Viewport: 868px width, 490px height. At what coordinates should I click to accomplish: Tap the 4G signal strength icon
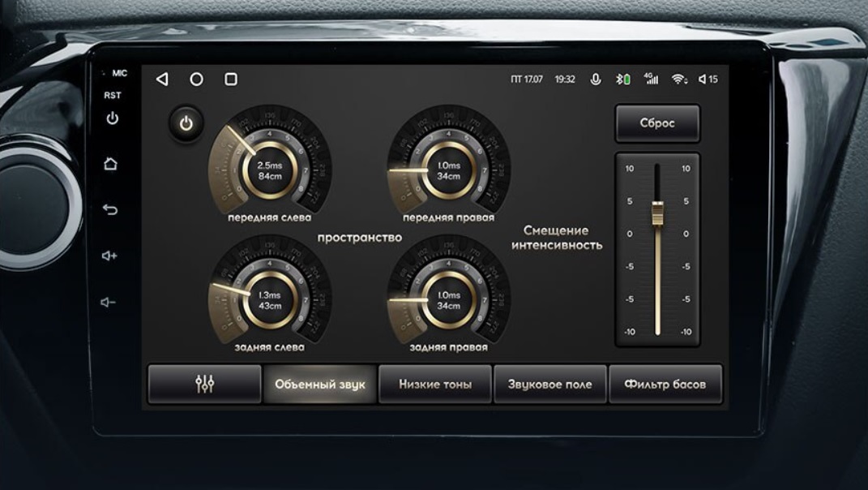tap(652, 79)
